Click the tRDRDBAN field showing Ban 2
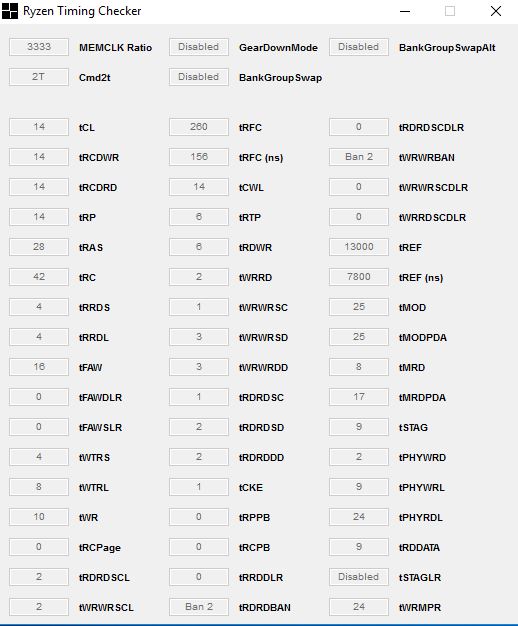 pyautogui.click(x=198, y=607)
